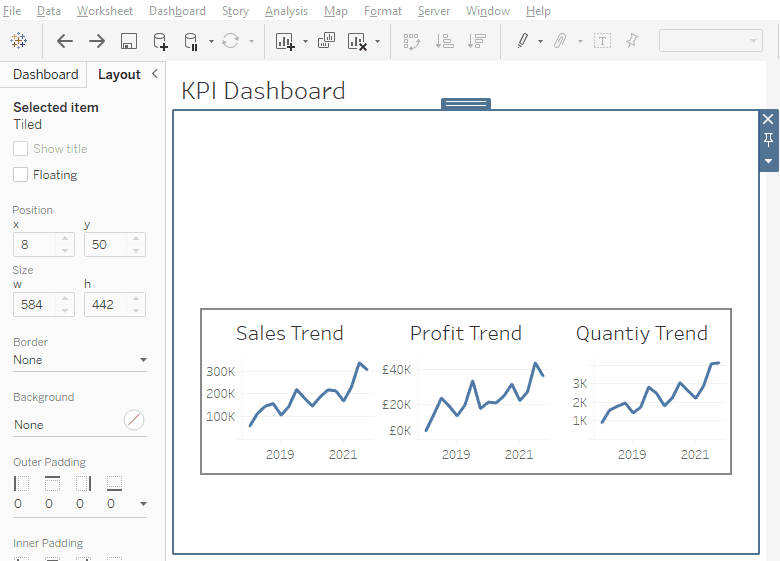
Task: Click the Tableau logo start icon
Action: click(x=19, y=41)
